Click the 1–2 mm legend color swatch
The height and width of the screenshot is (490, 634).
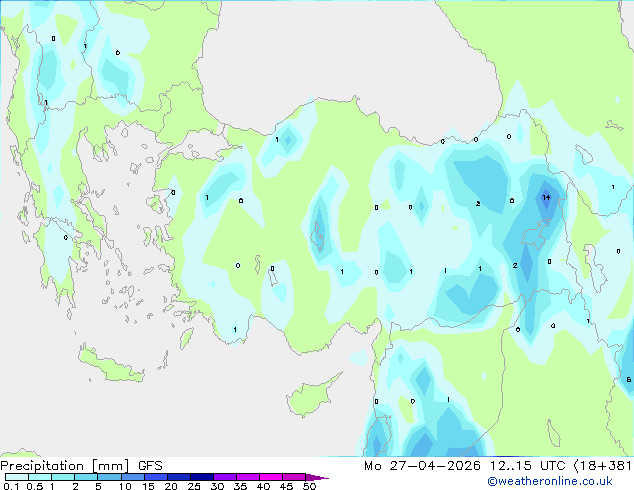[63, 477]
